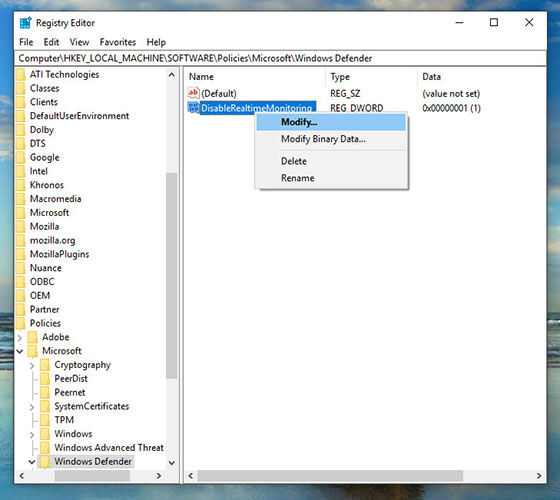Select the MozillaPlugins key label

click(x=59, y=254)
